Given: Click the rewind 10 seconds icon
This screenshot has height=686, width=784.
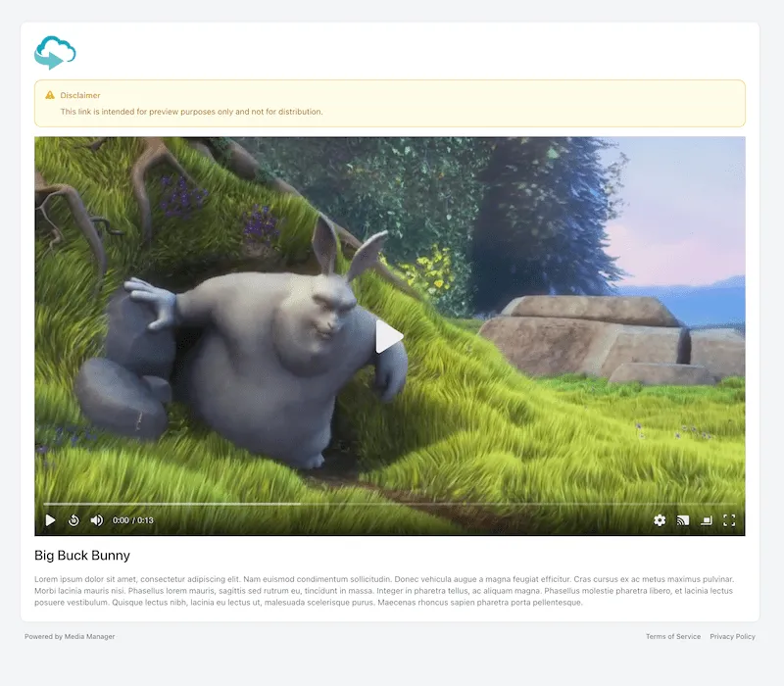Looking at the screenshot, I should [73, 520].
